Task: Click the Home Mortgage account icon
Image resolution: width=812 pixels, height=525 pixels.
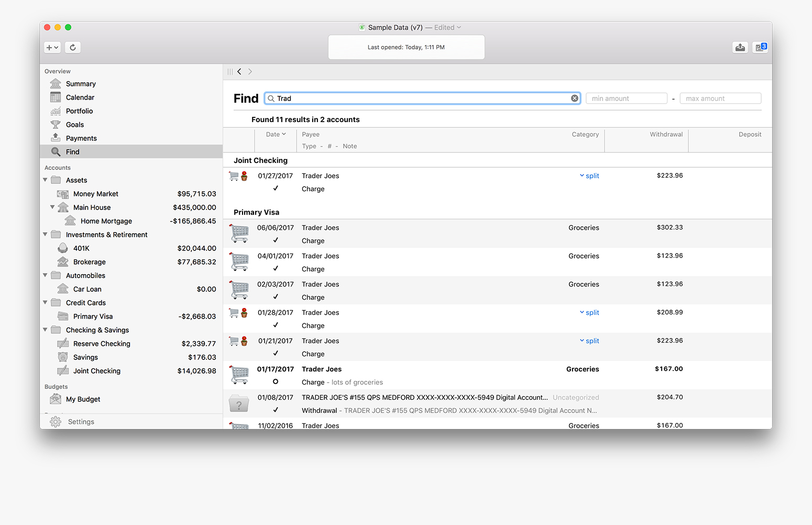Action: pos(70,221)
